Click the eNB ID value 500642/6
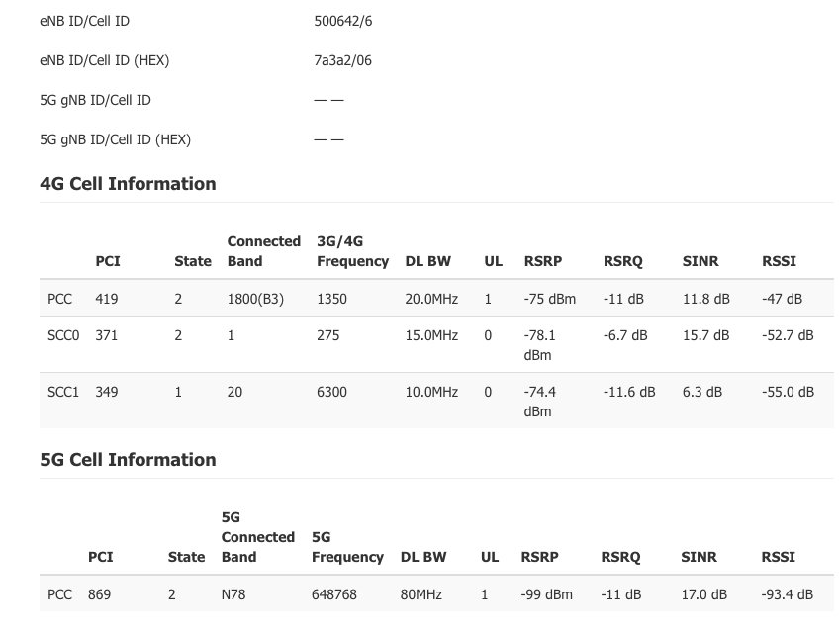Viewport: 840px width, 637px height. point(341,20)
